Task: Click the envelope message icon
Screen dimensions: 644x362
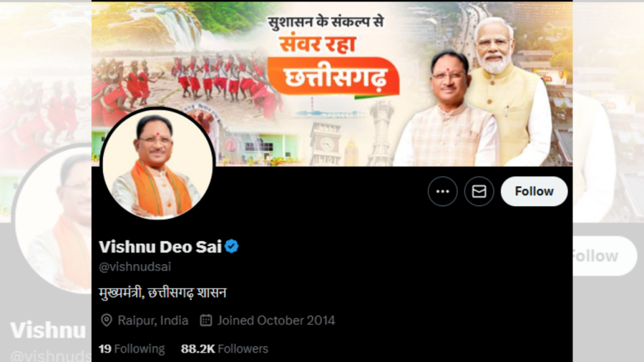Action: pyautogui.click(x=479, y=191)
